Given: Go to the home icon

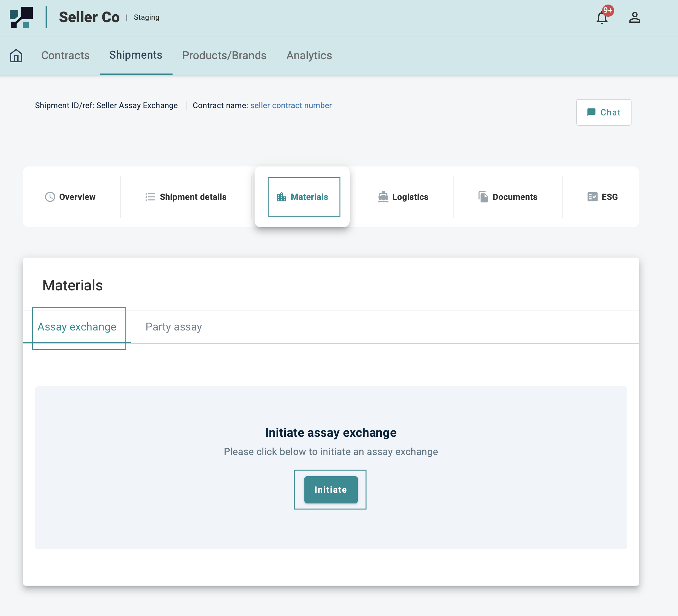Looking at the screenshot, I should tap(16, 56).
